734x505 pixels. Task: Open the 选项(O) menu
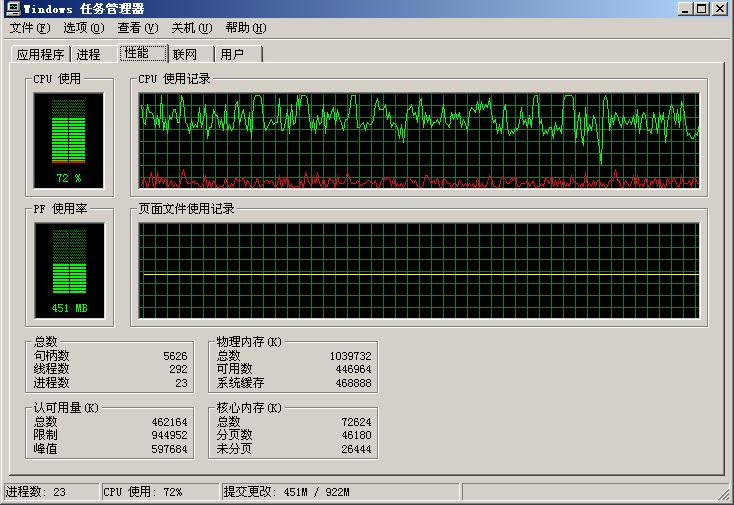click(x=84, y=28)
